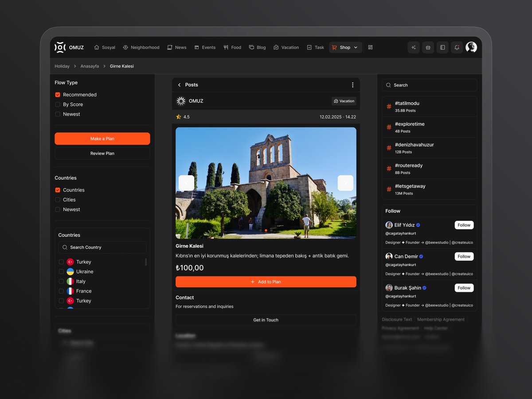Open the apps grid icon beside Shop
532x399 pixels.
point(371,47)
